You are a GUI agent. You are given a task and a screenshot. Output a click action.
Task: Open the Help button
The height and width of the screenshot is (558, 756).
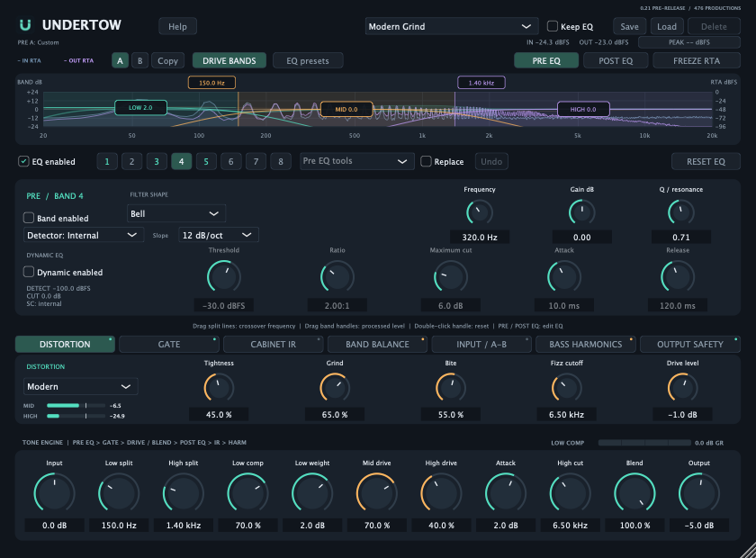pos(177,26)
